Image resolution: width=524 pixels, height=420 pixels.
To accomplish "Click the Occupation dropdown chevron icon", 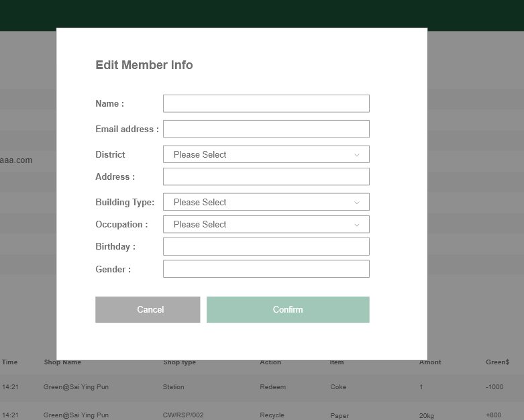I will click(x=356, y=225).
